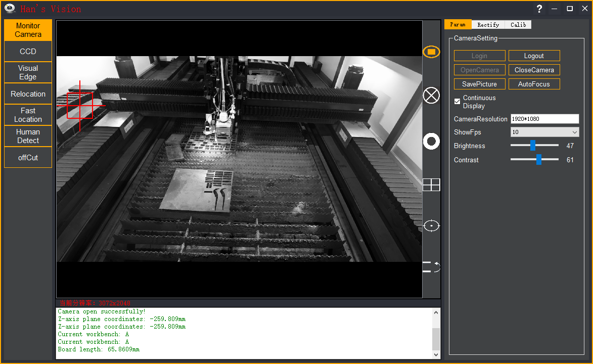Adjust the Brightness slider
This screenshot has height=364, width=593.
click(533, 146)
